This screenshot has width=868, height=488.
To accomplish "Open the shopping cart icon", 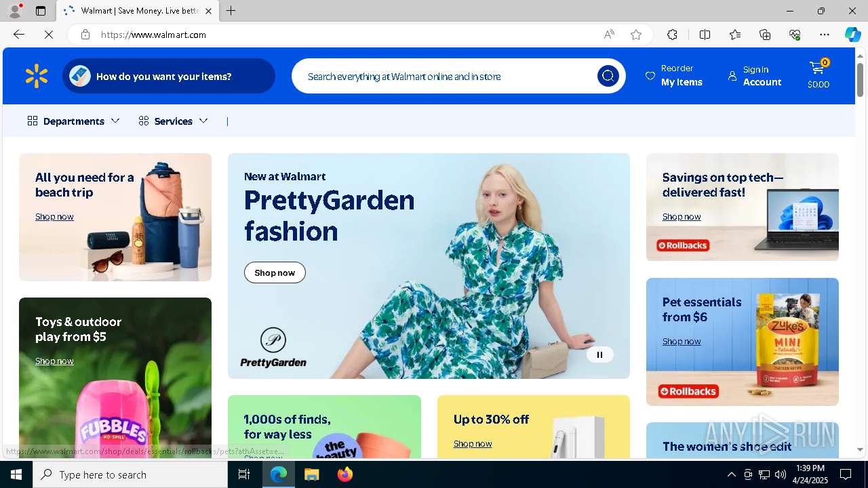I will 818,68.
